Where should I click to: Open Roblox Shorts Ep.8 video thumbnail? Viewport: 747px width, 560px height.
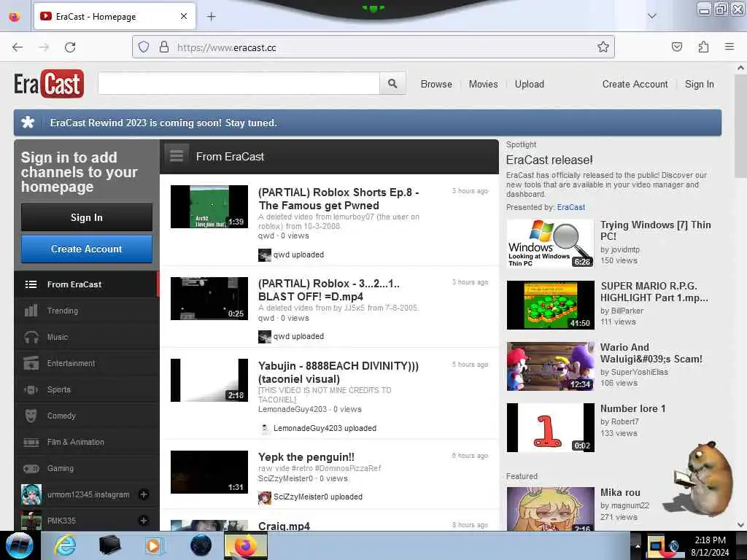(x=209, y=206)
